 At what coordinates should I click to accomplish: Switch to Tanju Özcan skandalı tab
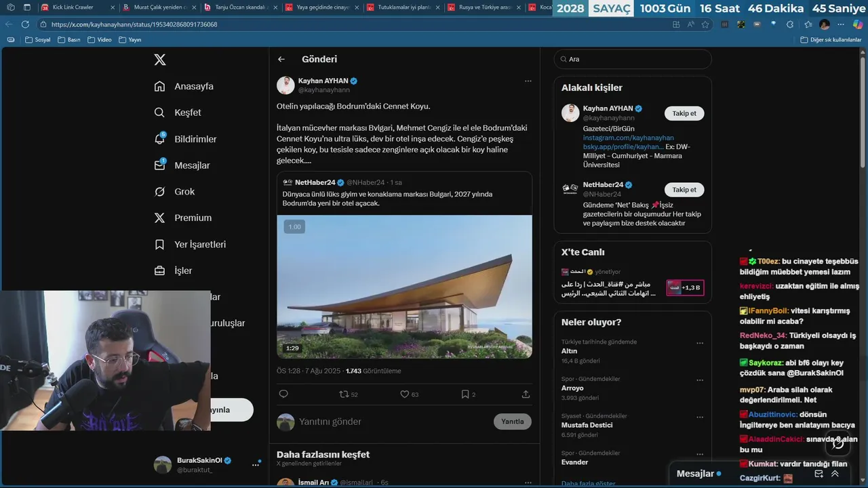[x=241, y=7]
